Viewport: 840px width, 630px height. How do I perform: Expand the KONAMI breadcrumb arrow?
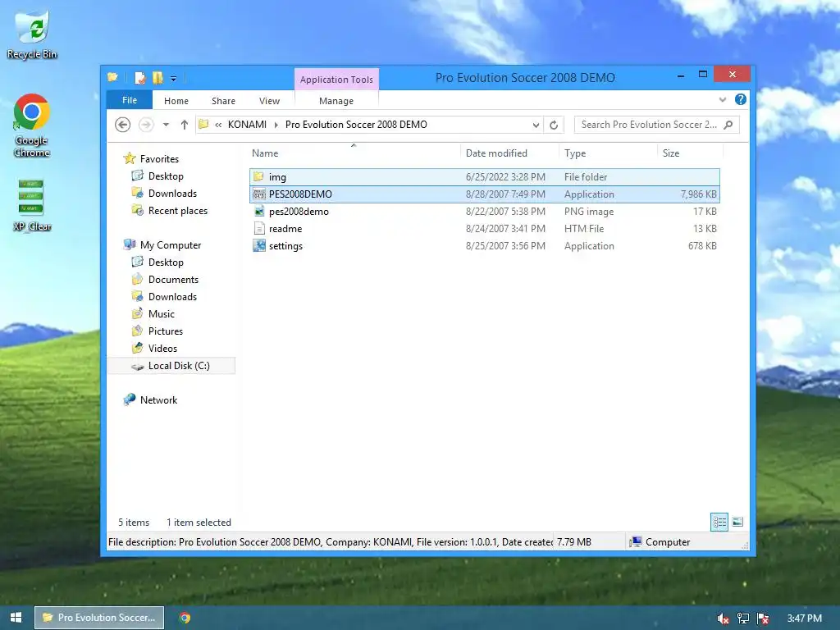point(276,125)
